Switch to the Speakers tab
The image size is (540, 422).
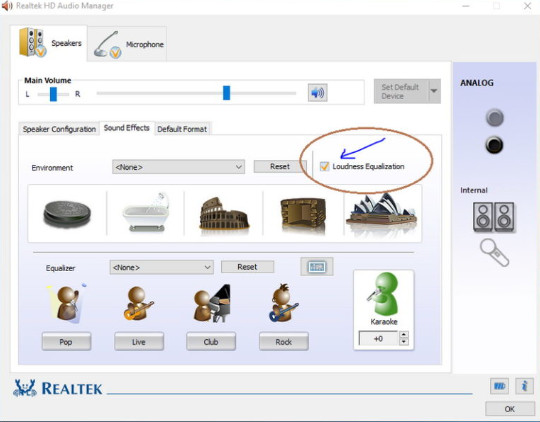49,43
